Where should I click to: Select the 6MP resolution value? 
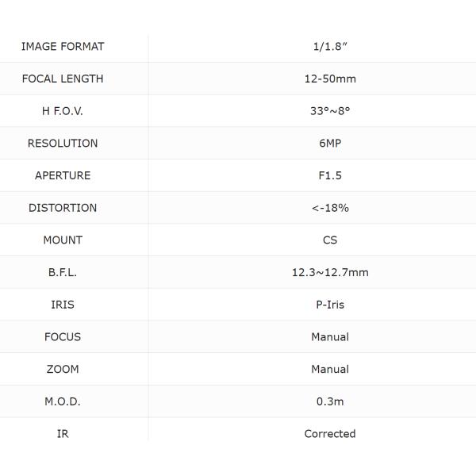pos(330,144)
